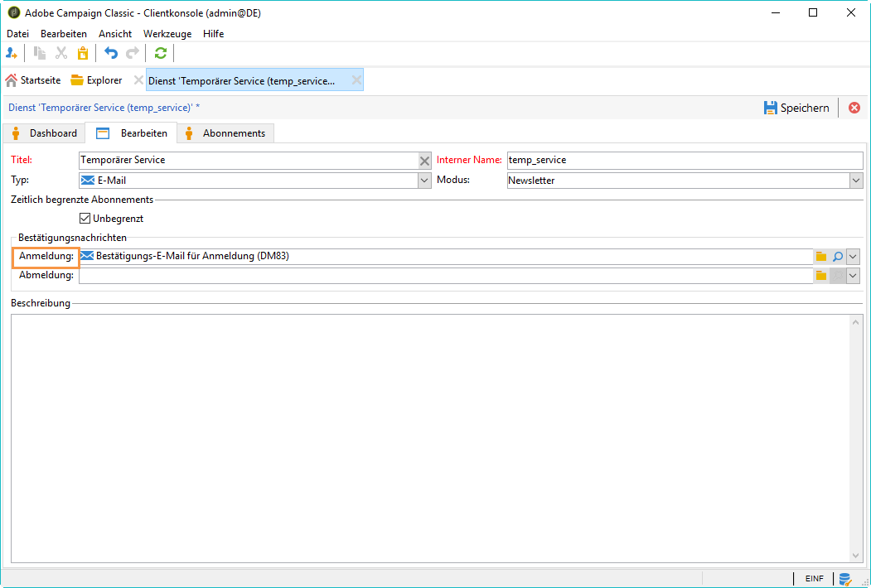This screenshot has width=871, height=588.
Task: Open folder icon in the Anmeldung row
Action: point(821,257)
